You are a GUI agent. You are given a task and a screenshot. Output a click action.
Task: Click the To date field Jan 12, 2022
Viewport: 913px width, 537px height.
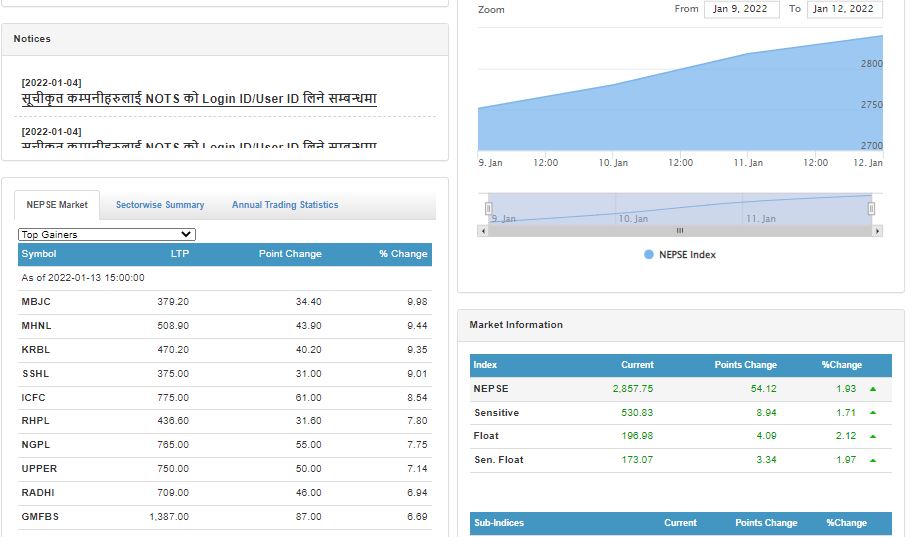click(844, 9)
